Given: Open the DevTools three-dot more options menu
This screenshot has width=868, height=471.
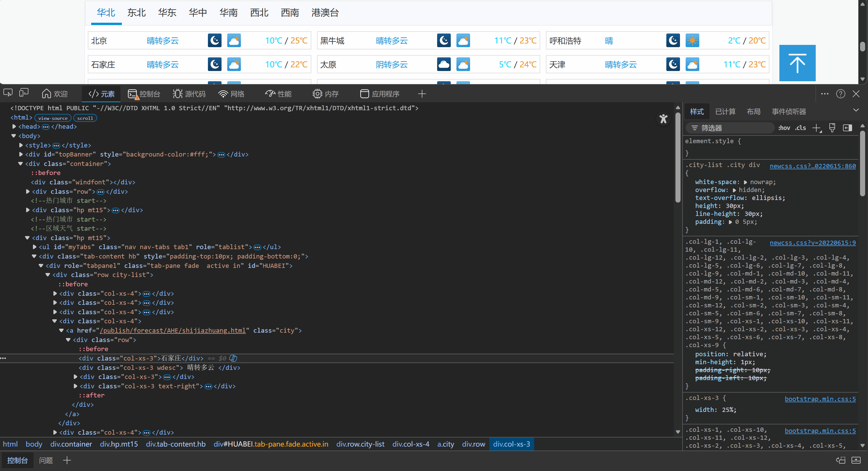Looking at the screenshot, I should click(x=825, y=94).
